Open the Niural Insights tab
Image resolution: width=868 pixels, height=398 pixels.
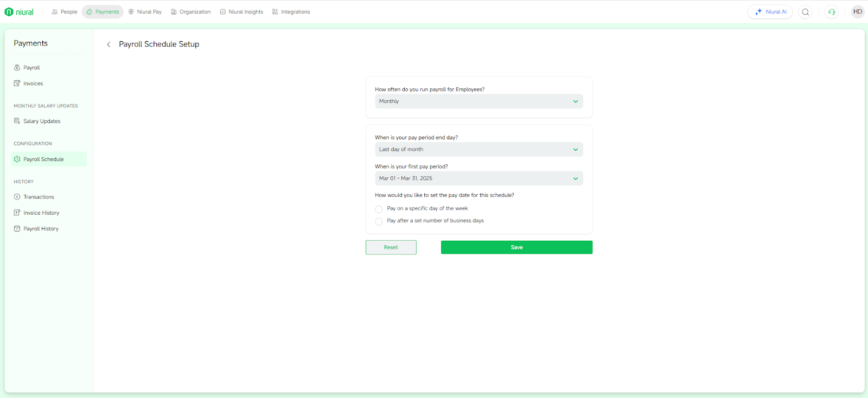(241, 12)
